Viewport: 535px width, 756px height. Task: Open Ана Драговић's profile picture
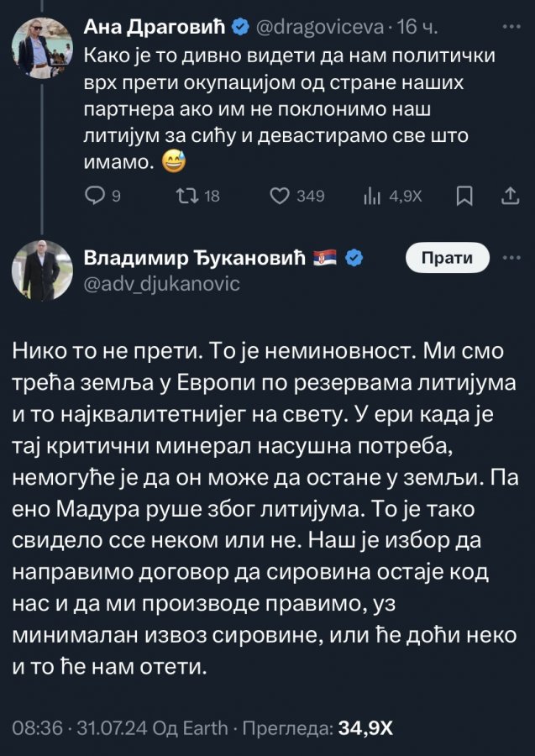click(x=42, y=43)
